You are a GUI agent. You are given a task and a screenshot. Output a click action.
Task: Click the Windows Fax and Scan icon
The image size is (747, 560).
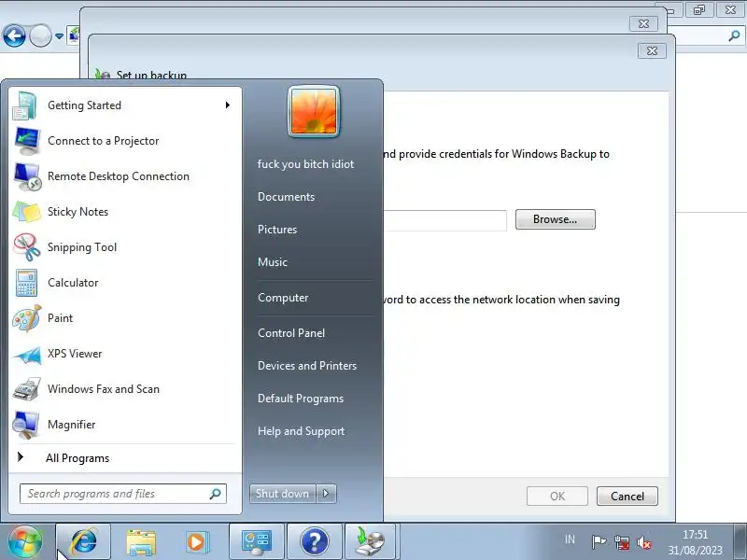(27, 389)
